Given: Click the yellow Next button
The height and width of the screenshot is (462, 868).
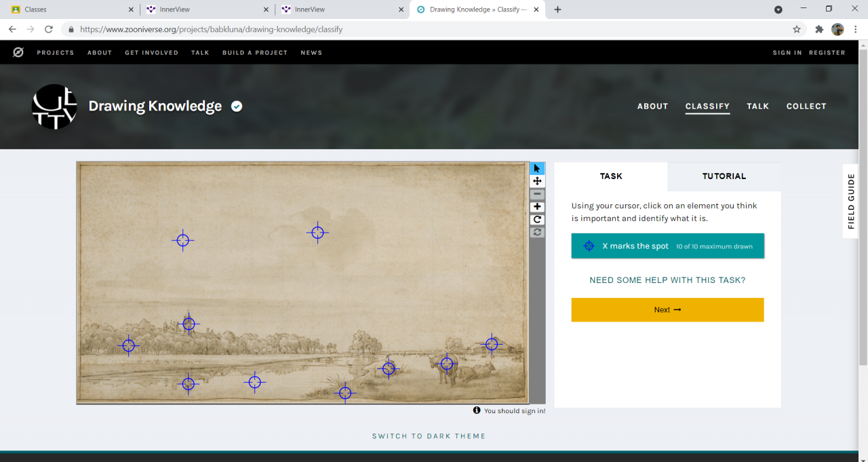Looking at the screenshot, I should 667,309.
